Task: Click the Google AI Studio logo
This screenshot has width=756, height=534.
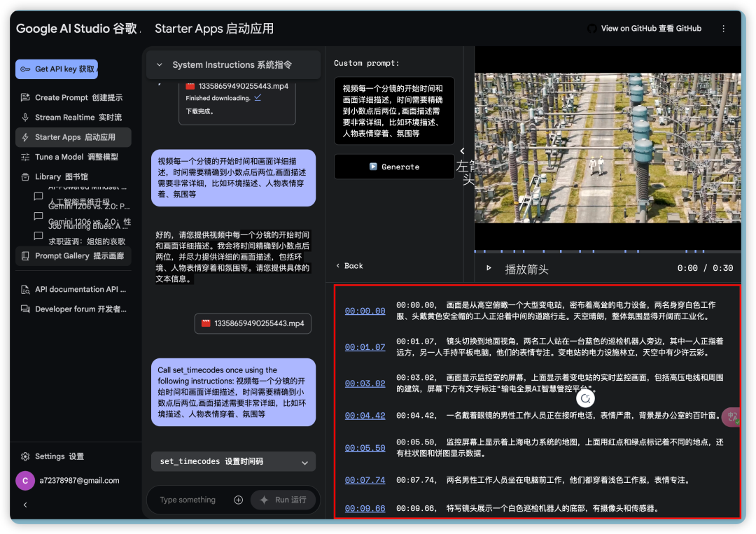Action: (x=77, y=29)
